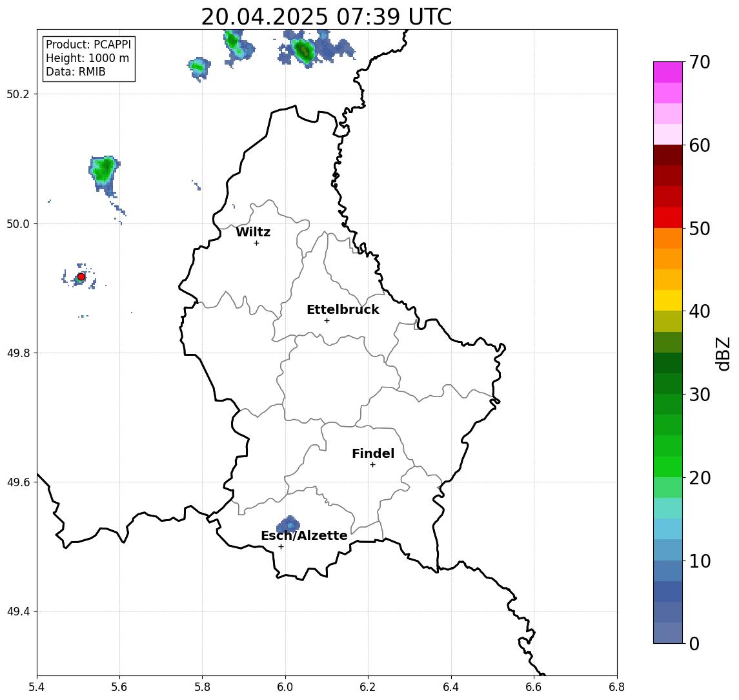Viewport: 739px width, 700px height.
Task: Click the title "20.04.2025 07:39 UTC"
Action: (x=326, y=17)
